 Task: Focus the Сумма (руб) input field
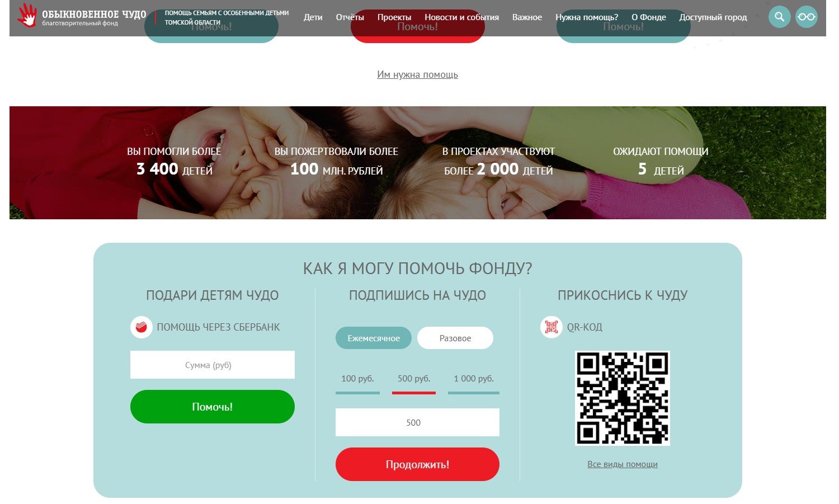pos(213,365)
